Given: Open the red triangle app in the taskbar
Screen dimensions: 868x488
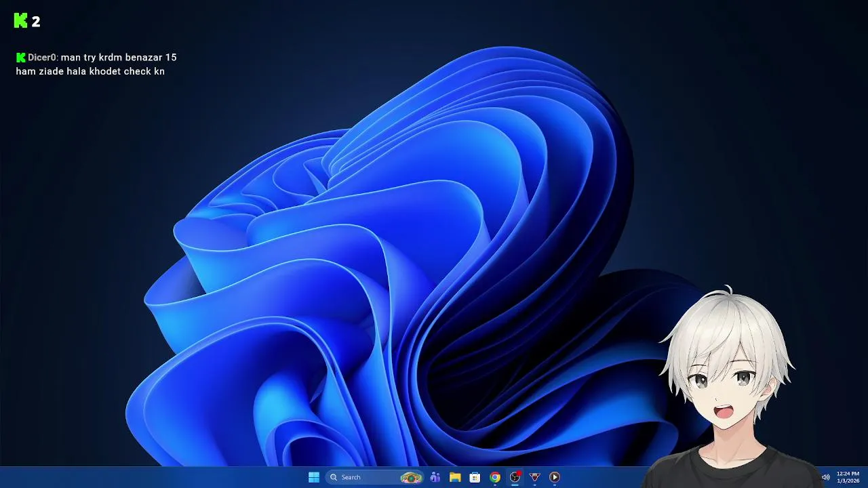Looking at the screenshot, I should point(535,477).
